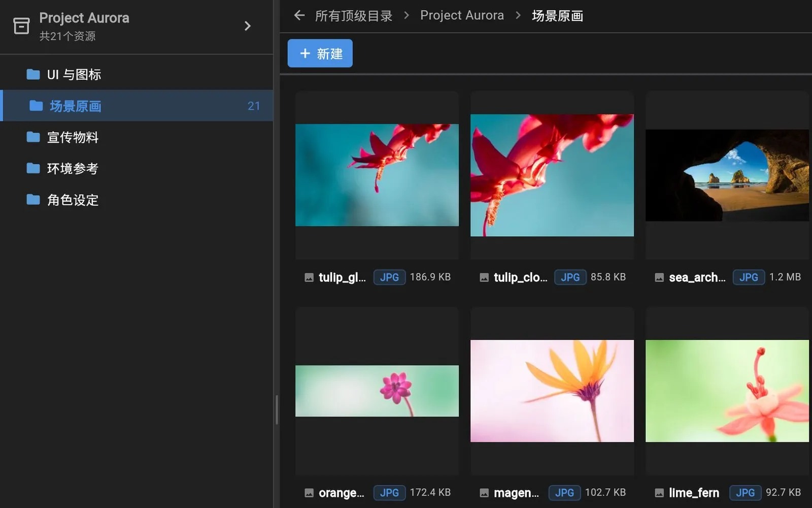Click the 场景原画 breadcrumb label
This screenshot has height=508, width=812.
click(x=557, y=16)
